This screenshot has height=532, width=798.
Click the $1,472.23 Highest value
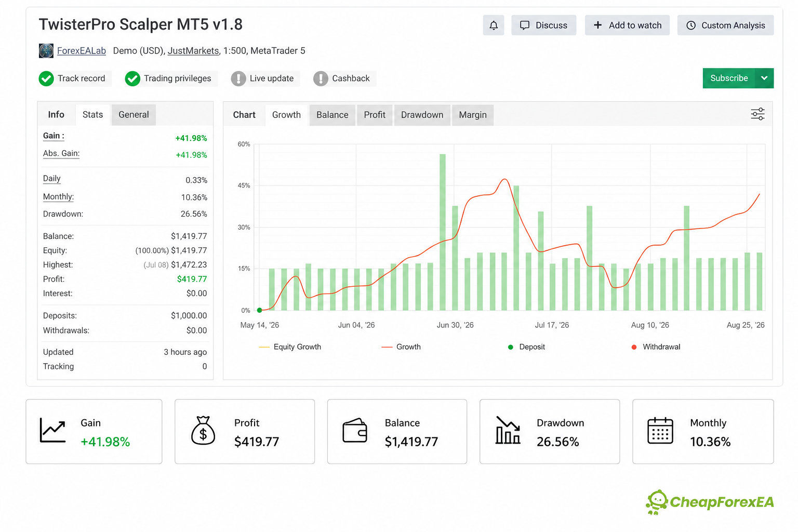tap(189, 265)
